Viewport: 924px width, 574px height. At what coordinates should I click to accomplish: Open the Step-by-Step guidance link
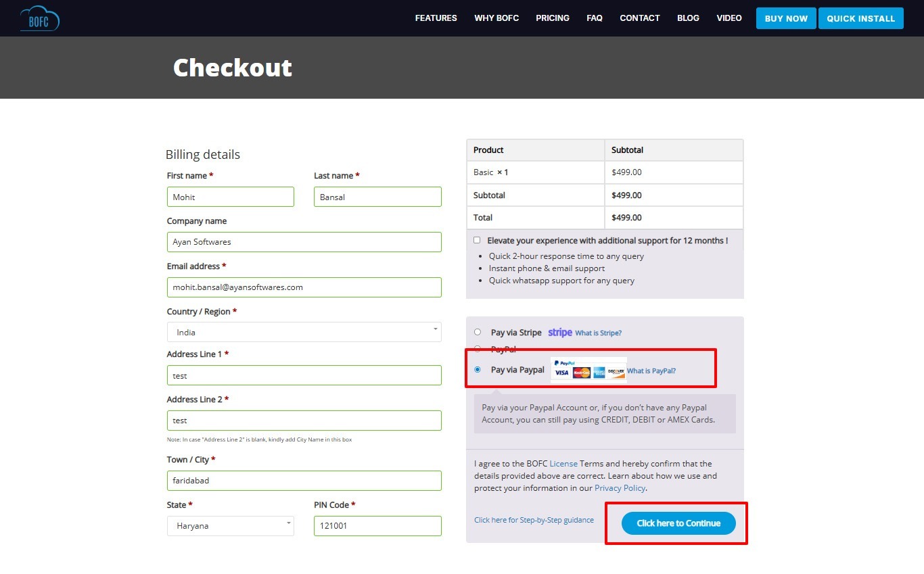point(534,520)
